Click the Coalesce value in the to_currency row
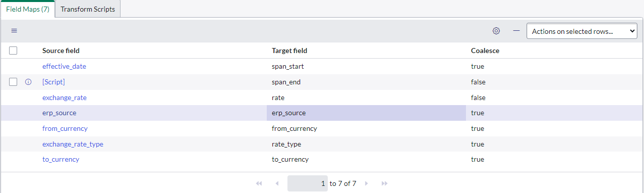644x193 pixels. [x=478, y=159]
